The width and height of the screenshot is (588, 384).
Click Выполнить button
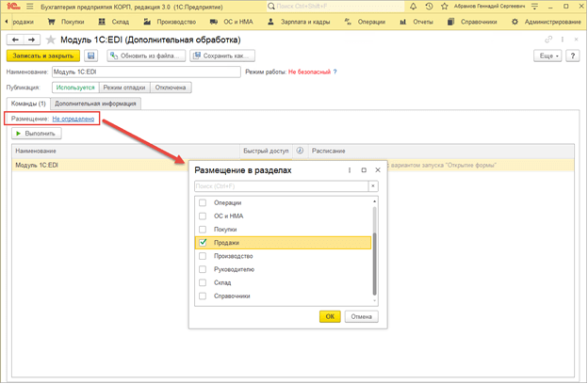37,134
